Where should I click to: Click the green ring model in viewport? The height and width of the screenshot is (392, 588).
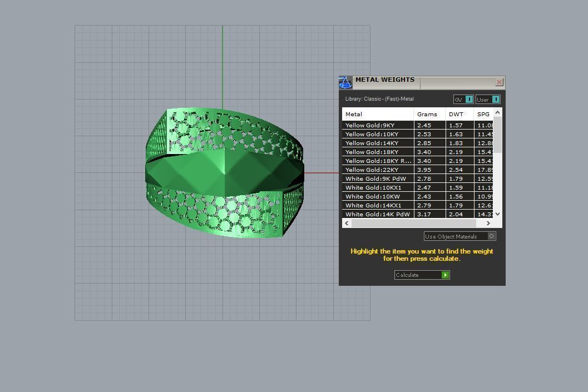224,173
